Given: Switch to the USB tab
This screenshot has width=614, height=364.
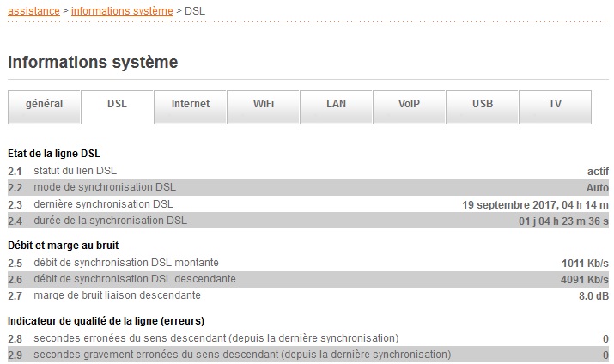Looking at the screenshot, I should click(x=483, y=104).
